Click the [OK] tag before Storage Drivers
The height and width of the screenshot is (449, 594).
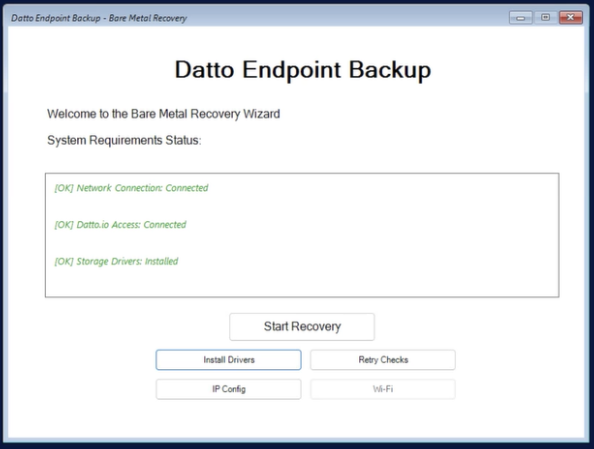[x=64, y=261]
